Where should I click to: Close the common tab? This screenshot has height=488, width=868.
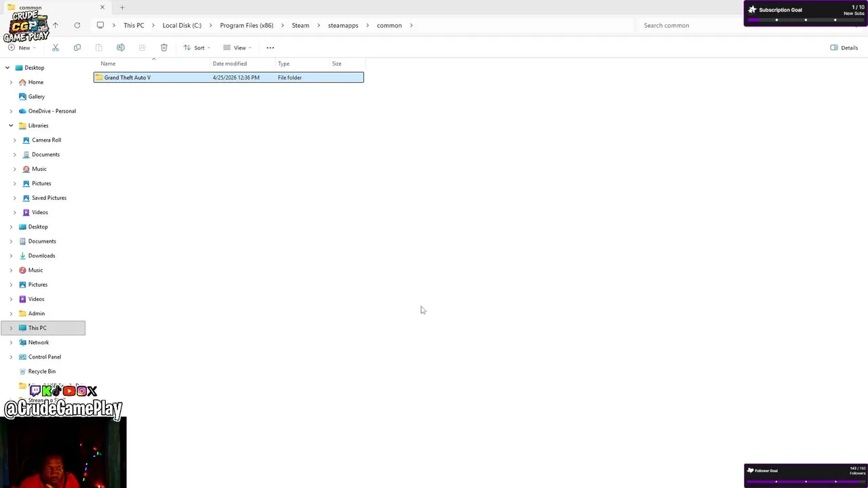tap(102, 7)
